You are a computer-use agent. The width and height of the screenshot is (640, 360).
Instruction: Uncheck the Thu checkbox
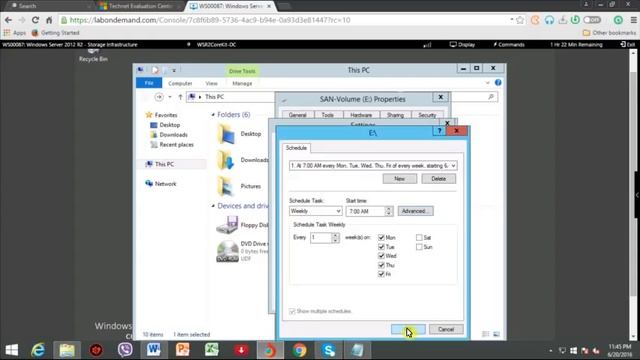coord(381,265)
